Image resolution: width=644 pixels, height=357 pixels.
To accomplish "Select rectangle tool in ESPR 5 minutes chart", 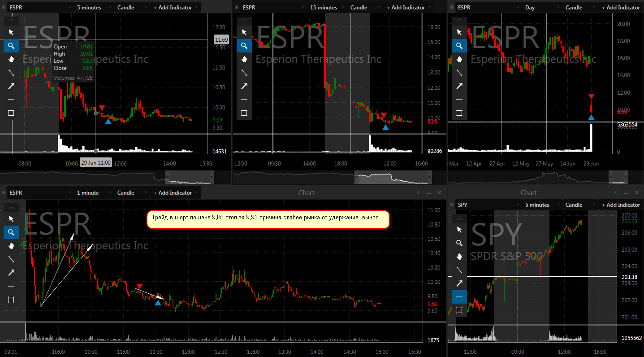I will (x=11, y=113).
